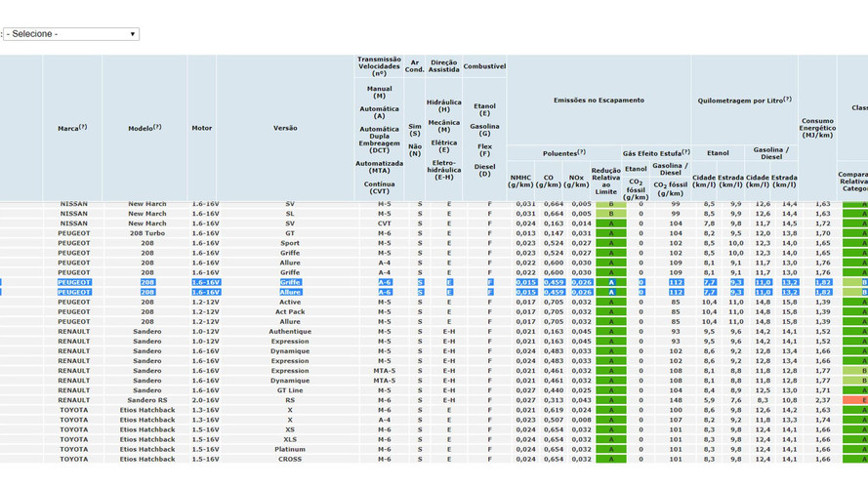Click the Versão column header

click(285, 128)
